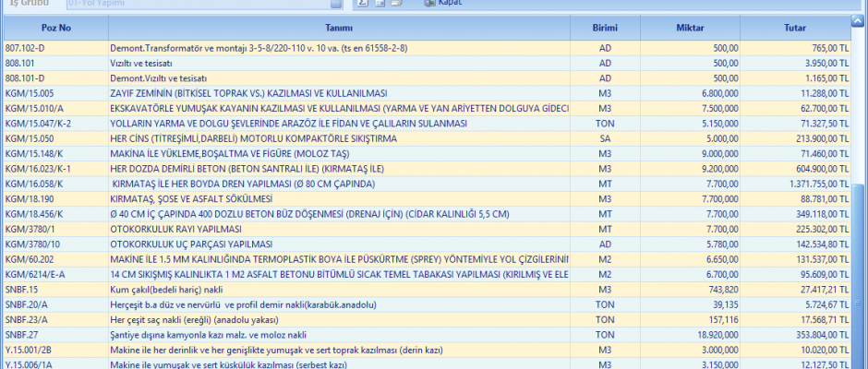Click the Birimi column header
The image size is (868, 369).
605,28
